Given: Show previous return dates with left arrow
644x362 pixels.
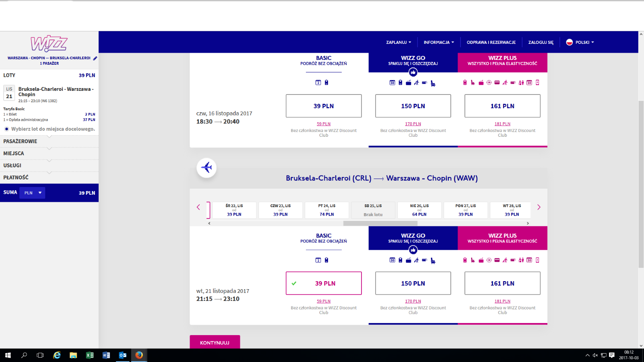Looking at the screenshot, I should click(198, 207).
